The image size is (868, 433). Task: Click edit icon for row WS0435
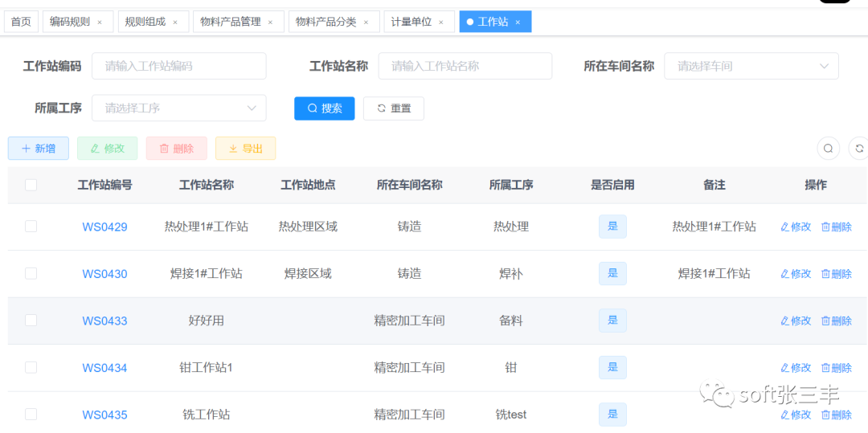pos(785,415)
